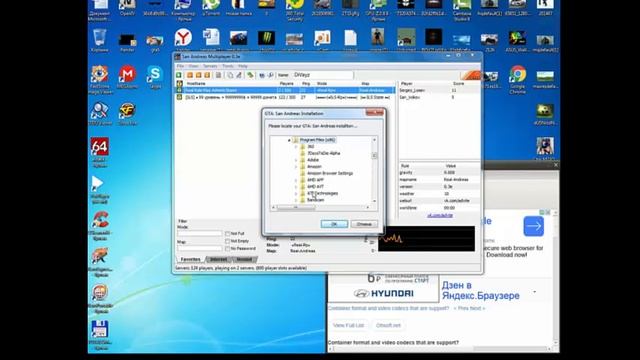Click the pencil edit toolbar icon
Viewport: 640px width, 360px height.
point(239,75)
